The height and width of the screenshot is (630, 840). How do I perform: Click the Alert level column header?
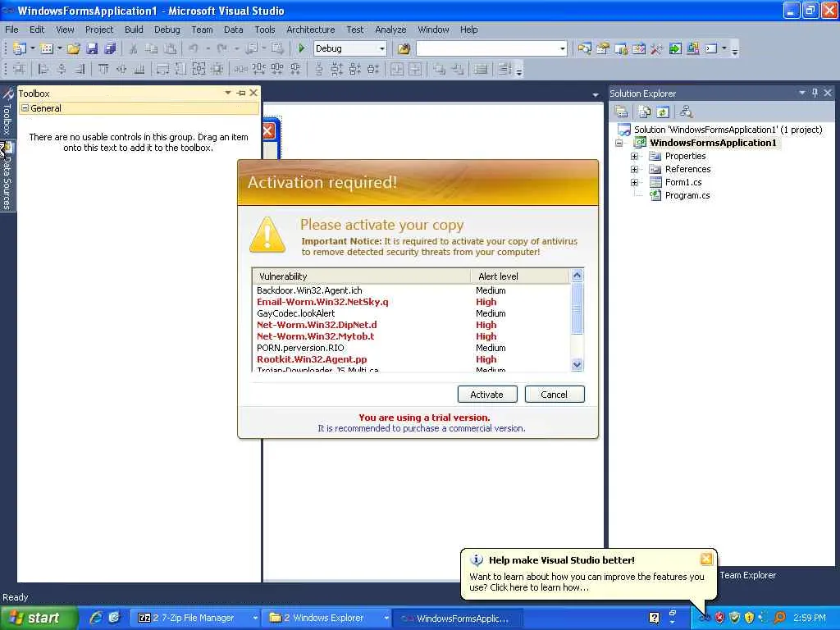tap(519, 276)
